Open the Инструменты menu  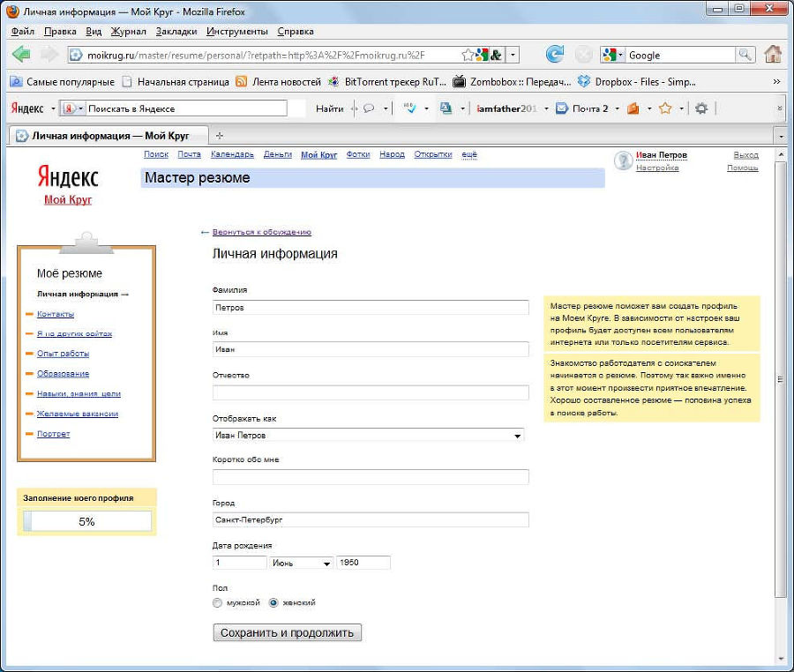pos(236,31)
